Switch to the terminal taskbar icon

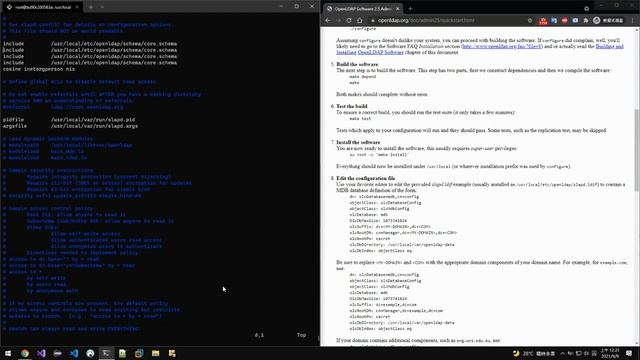coord(107,353)
